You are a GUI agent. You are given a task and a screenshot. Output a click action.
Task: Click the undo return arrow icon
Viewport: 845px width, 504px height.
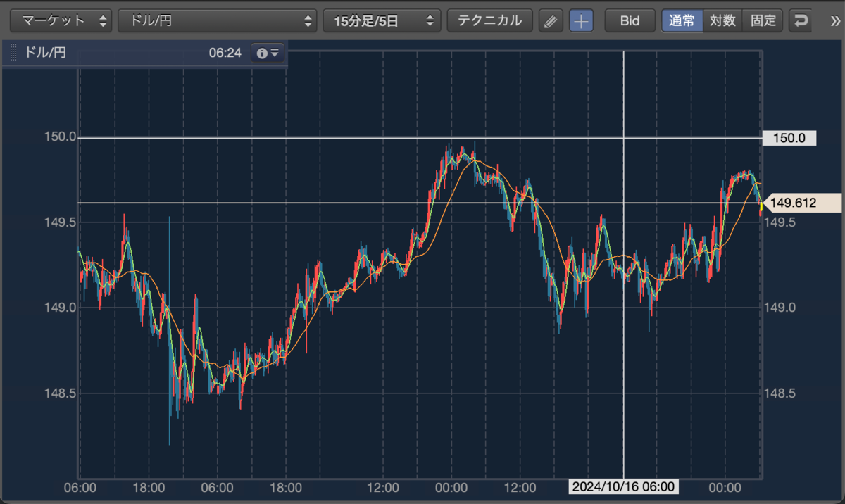800,21
